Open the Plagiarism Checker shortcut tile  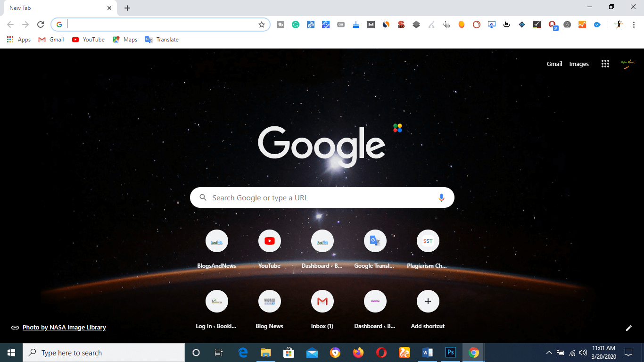[x=428, y=250]
